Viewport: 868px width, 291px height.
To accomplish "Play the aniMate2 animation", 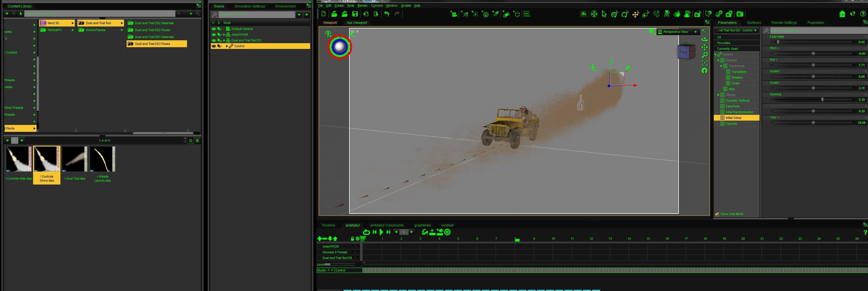I will 381,232.
